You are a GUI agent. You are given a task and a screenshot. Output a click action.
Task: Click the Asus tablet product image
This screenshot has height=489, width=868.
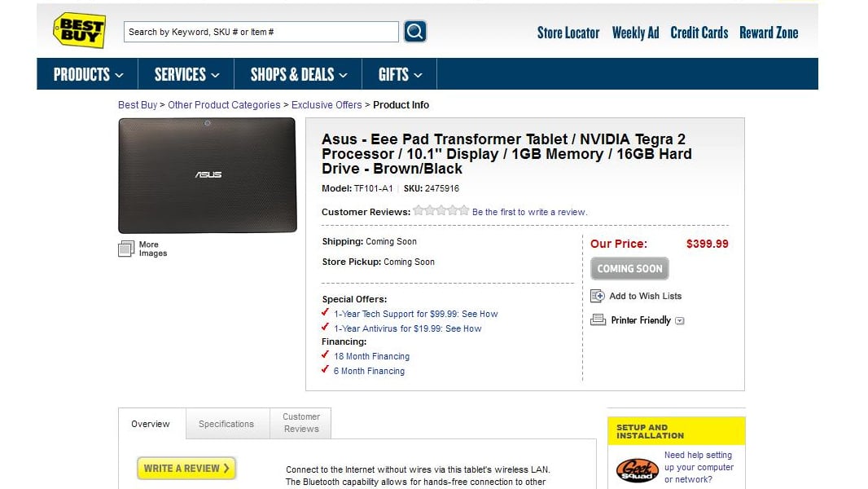point(208,175)
